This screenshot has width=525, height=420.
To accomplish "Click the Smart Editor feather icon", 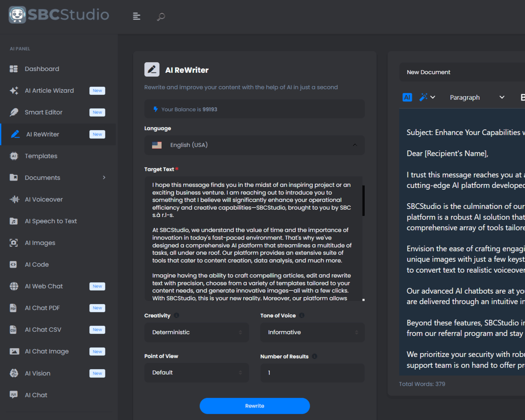I will click(x=14, y=112).
